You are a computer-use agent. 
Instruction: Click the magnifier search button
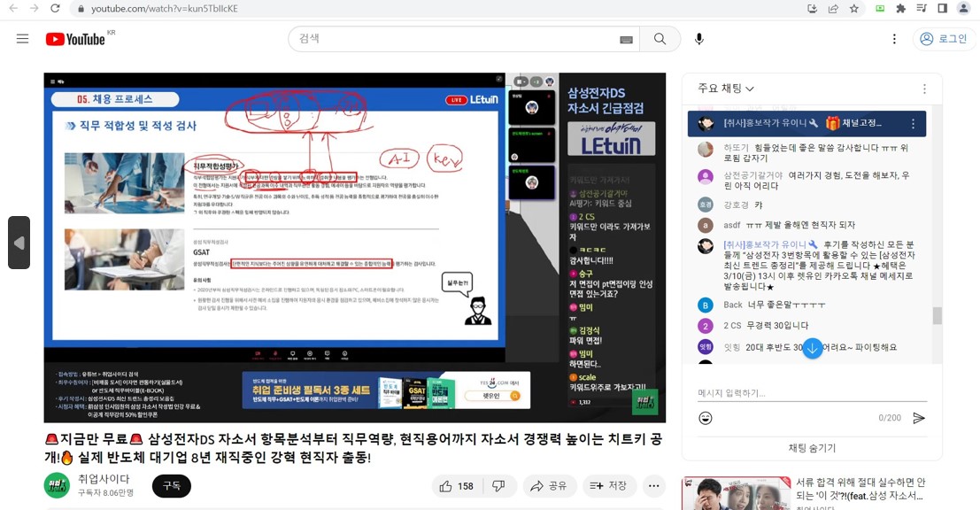point(660,39)
